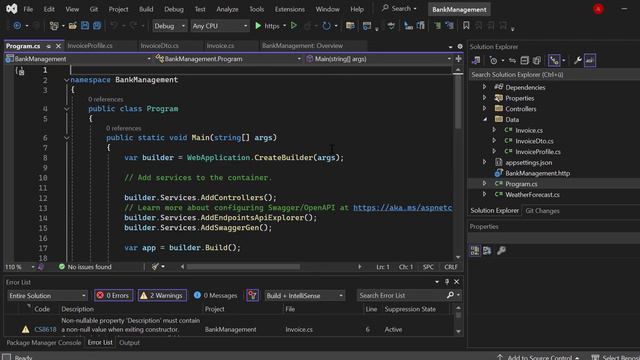
Task: Click the No issues found status indicator
Action: [85, 267]
